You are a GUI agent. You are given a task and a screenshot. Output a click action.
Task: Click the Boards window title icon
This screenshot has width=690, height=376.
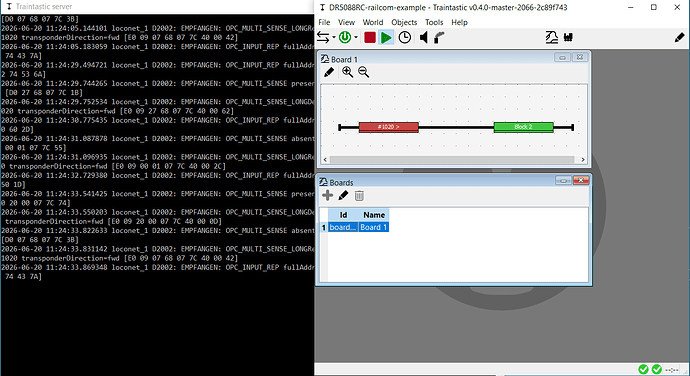pos(323,182)
